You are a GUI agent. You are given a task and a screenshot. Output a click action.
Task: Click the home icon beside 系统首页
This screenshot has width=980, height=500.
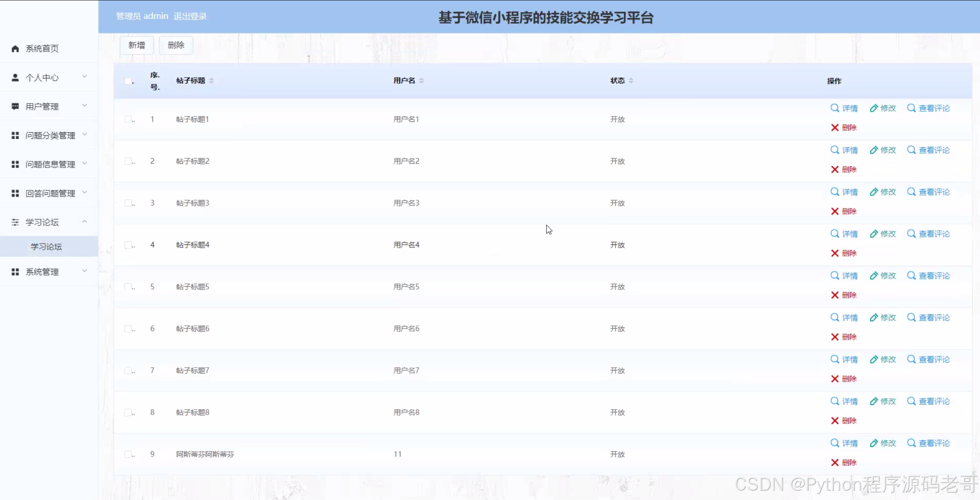point(15,48)
